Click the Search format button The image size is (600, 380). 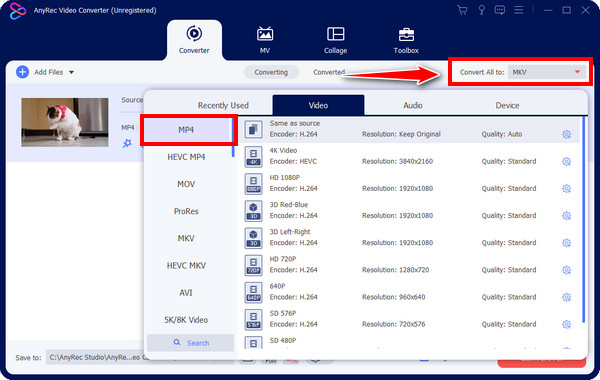click(x=191, y=343)
